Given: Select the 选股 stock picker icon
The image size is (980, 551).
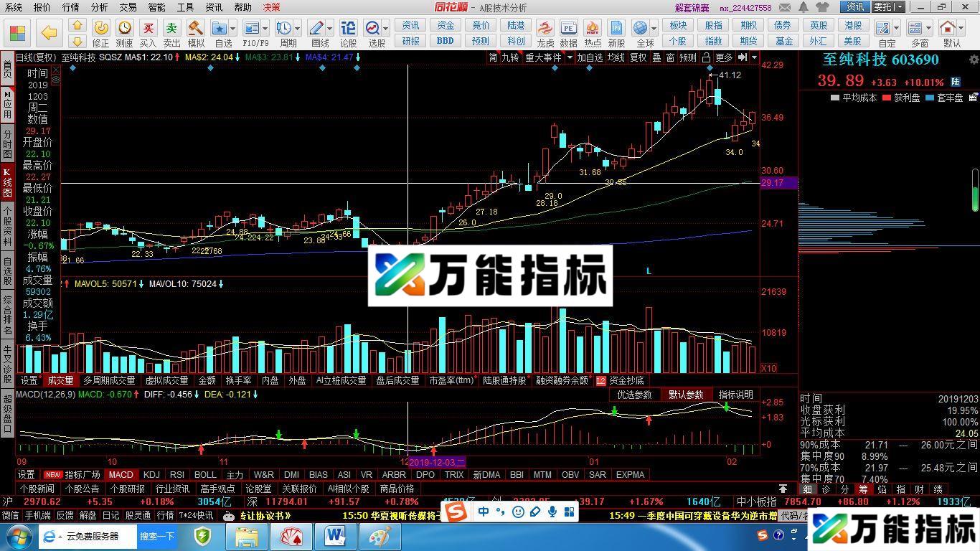Looking at the screenshot, I should [x=372, y=29].
